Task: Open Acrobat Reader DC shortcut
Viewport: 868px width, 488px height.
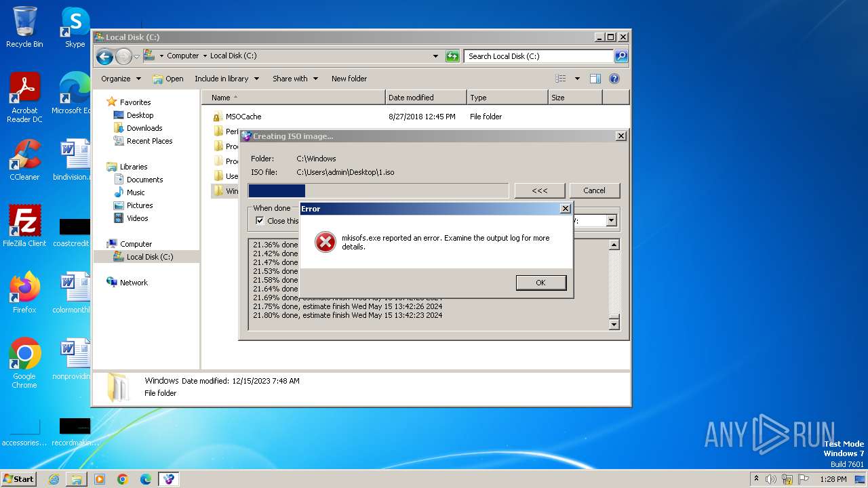Action: [x=24, y=98]
